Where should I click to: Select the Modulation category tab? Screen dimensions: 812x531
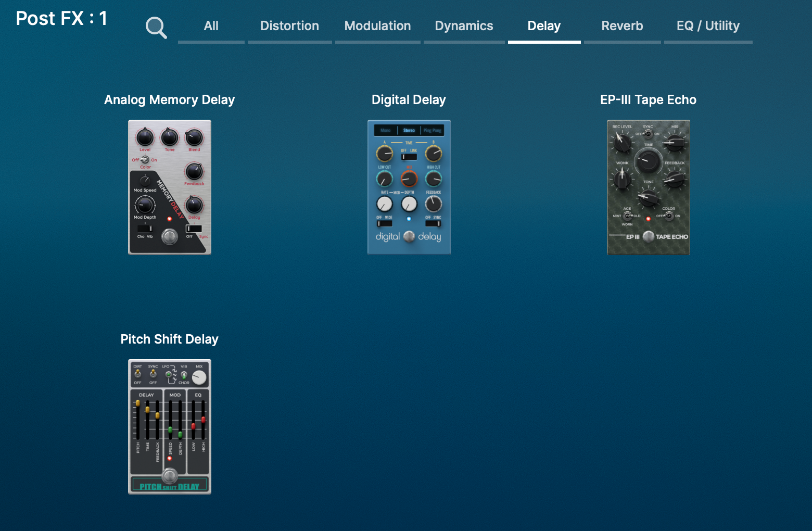(377, 26)
